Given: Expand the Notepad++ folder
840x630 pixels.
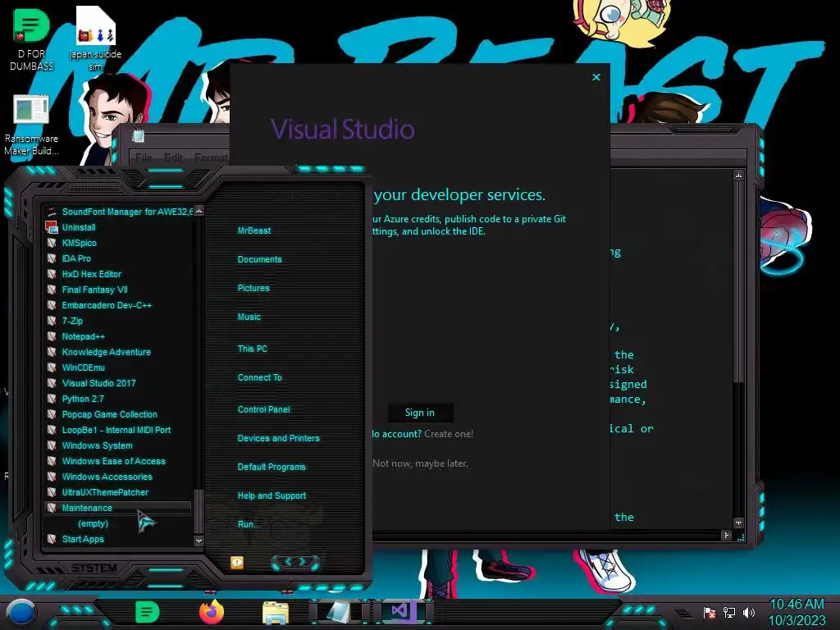Looking at the screenshot, I should tap(118, 336).
